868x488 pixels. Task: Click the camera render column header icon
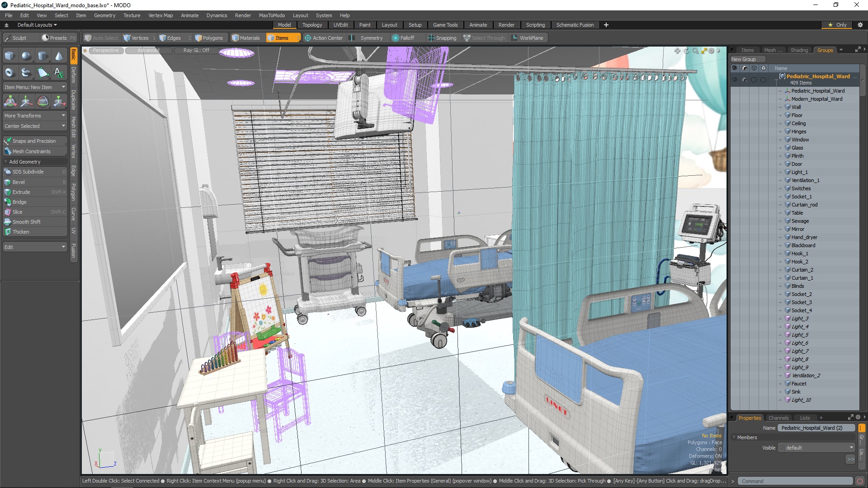745,68
